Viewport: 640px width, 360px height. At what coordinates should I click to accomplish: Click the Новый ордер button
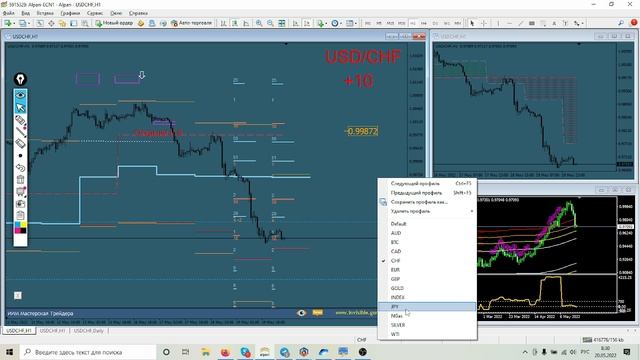(x=114, y=23)
